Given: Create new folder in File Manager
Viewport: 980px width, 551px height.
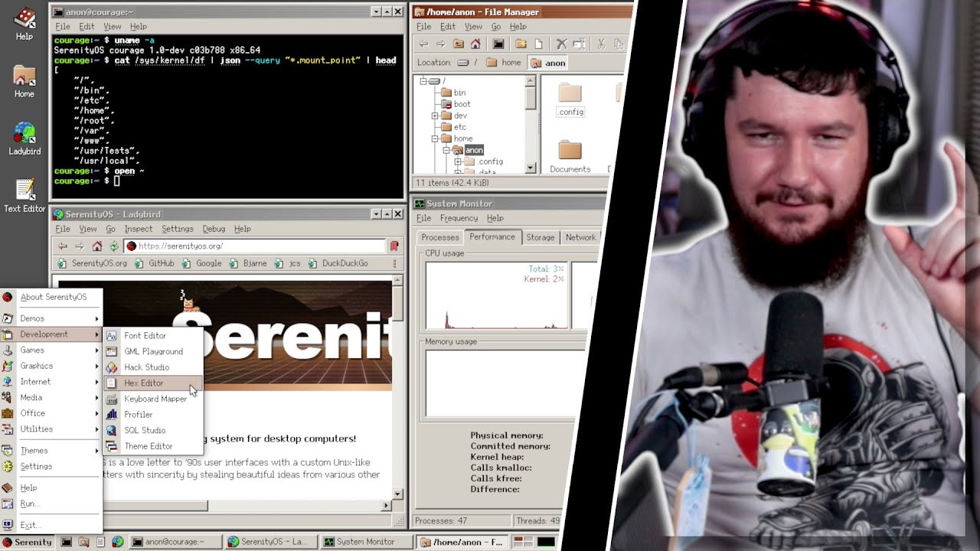Looking at the screenshot, I should click(x=521, y=44).
